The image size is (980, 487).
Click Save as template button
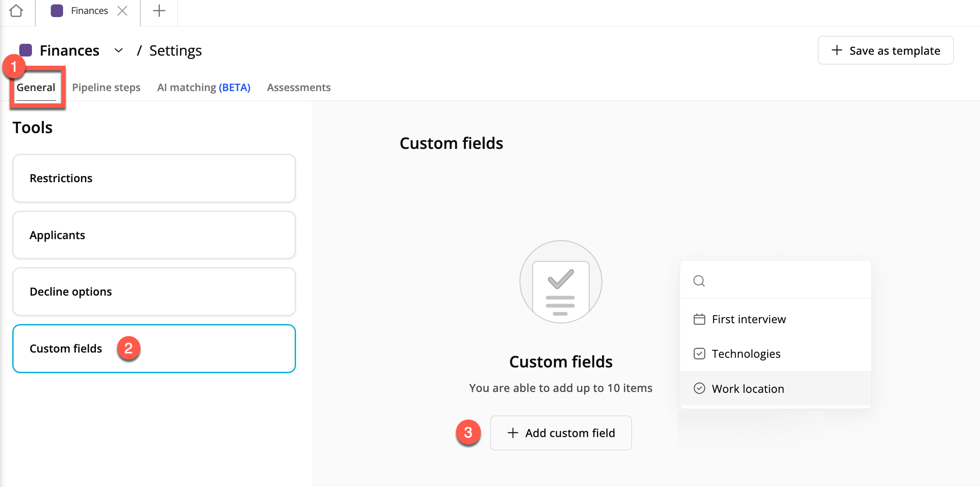[885, 50]
